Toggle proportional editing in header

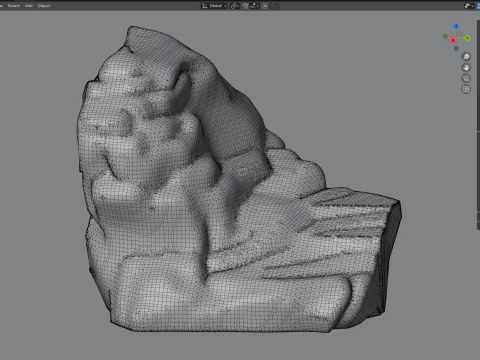click(x=265, y=6)
